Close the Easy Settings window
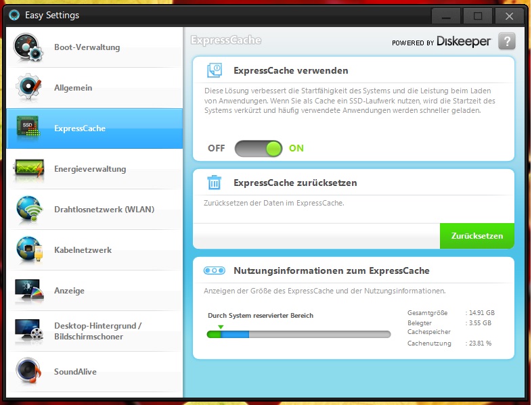The height and width of the screenshot is (405, 532). (509, 16)
